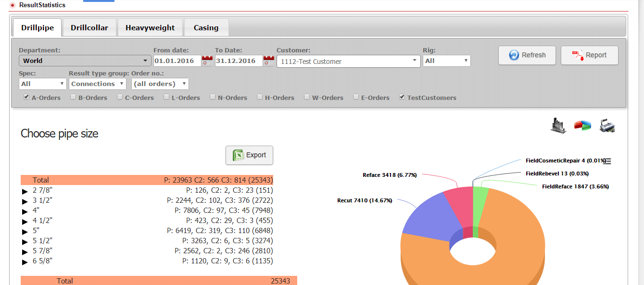This screenshot has width=644, height=285.
Task: Open the Department dropdown
Action: coord(145,61)
